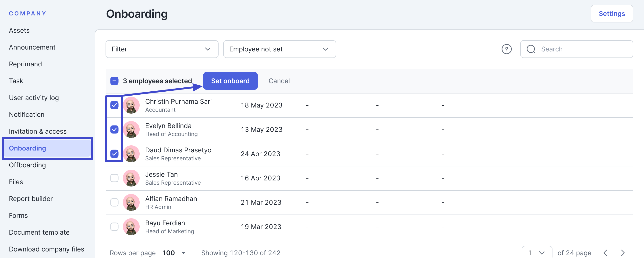
Task: Open the Settings button
Action: click(612, 14)
